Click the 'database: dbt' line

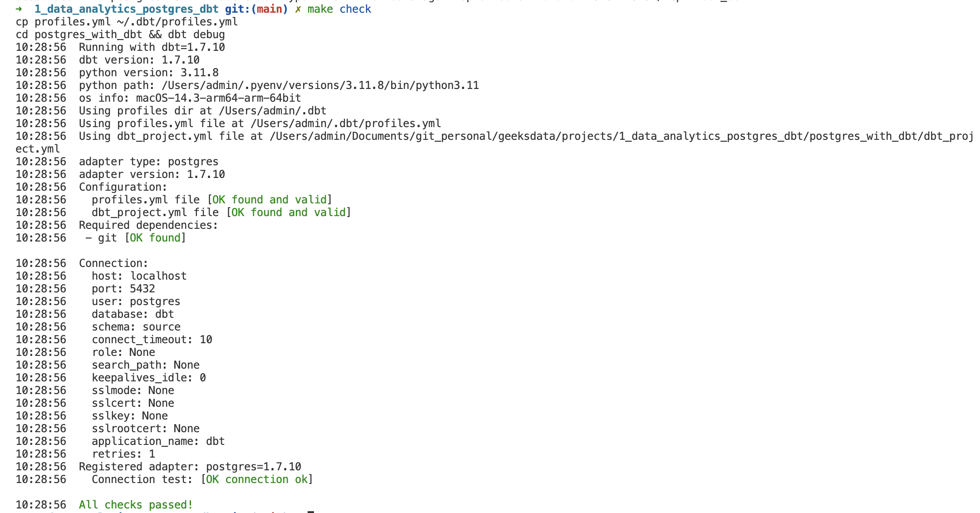coord(133,314)
